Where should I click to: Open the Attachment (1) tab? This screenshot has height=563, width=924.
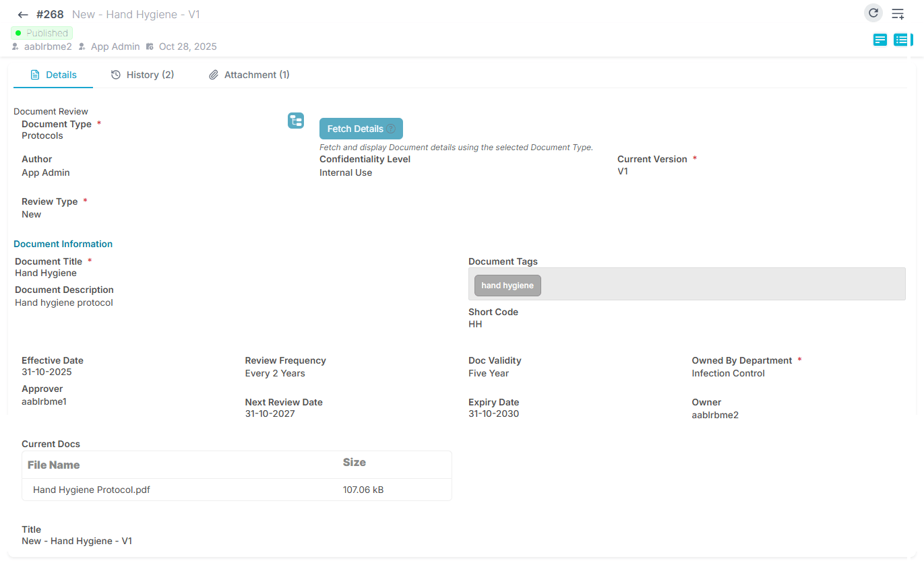tap(249, 75)
